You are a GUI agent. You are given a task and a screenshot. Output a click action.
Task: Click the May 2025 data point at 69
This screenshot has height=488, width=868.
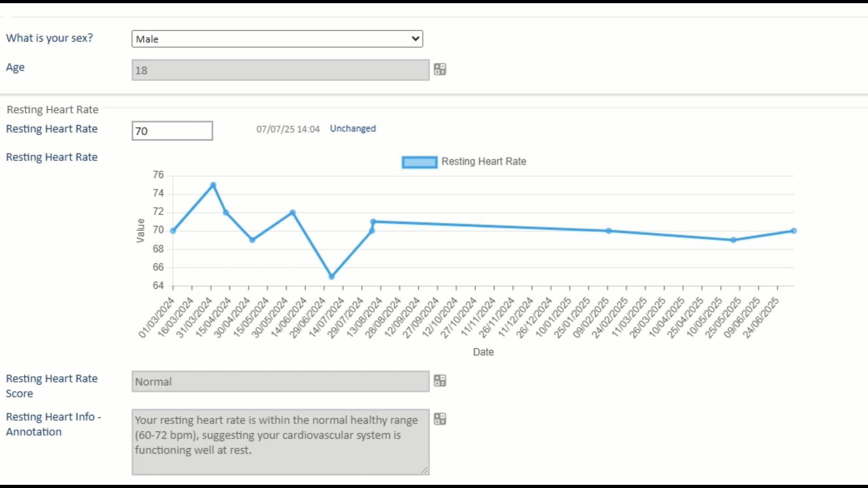733,240
